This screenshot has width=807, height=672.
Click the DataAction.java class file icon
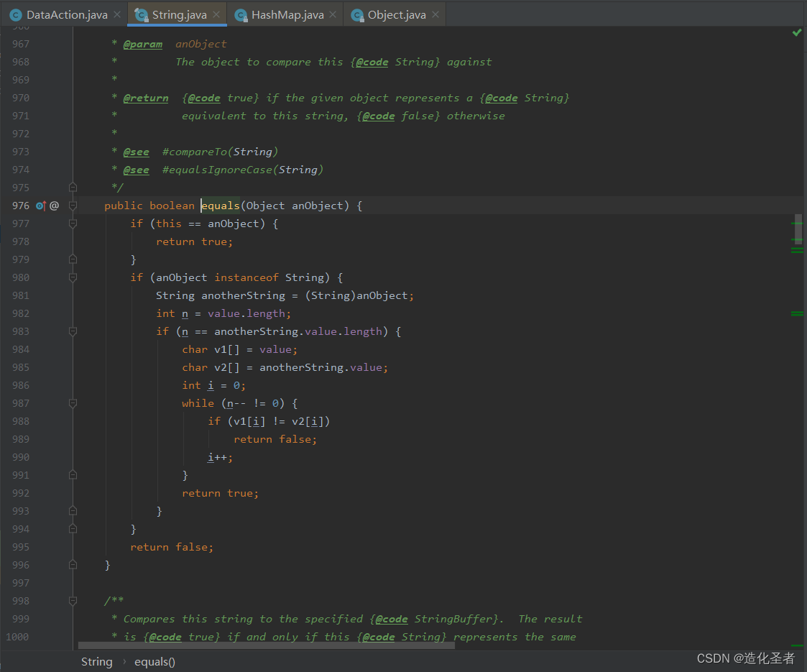[16, 15]
